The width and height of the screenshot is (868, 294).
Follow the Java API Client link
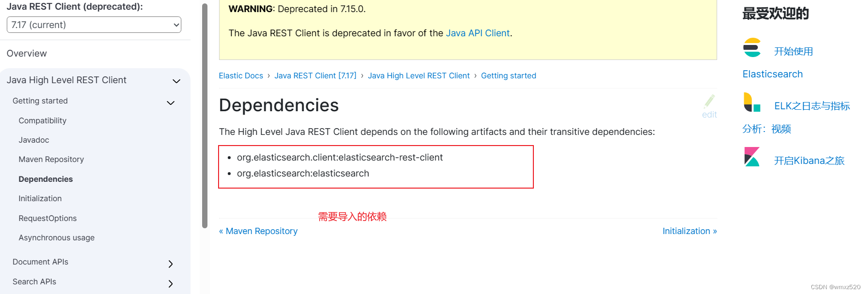pos(478,33)
